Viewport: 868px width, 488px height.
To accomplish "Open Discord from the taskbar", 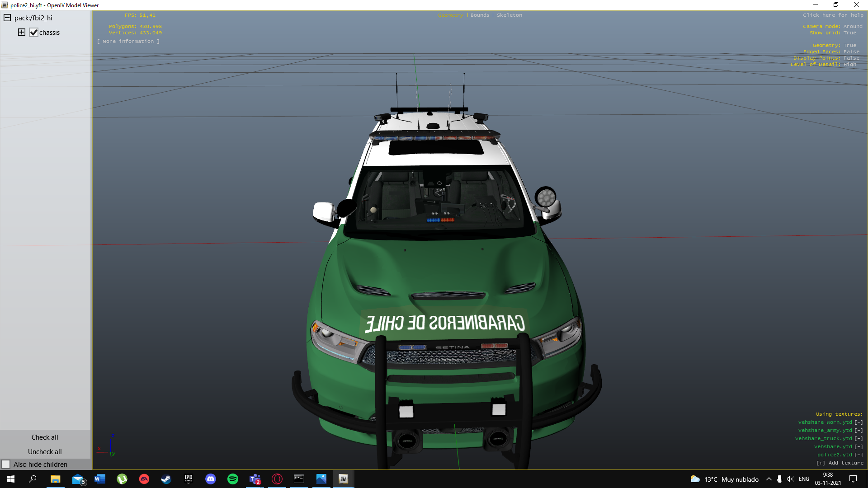I will click(211, 479).
